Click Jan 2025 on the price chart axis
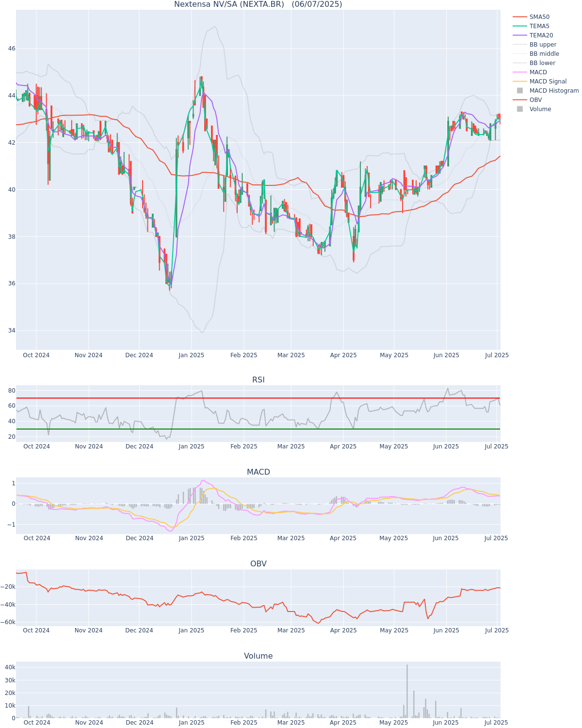The width and height of the screenshot is (582, 728). point(192,355)
